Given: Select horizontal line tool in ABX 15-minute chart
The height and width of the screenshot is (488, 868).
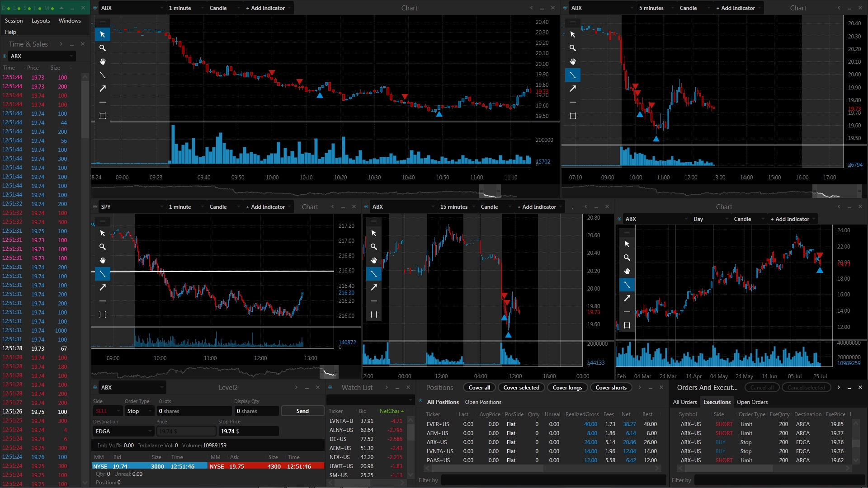Looking at the screenshot, I should point(374,301).
